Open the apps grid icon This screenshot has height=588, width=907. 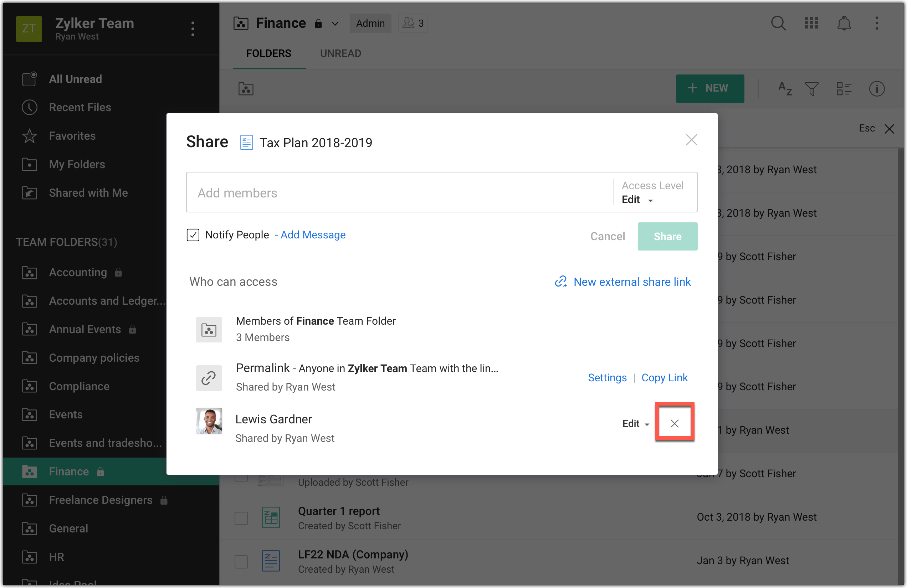(811, 23)
